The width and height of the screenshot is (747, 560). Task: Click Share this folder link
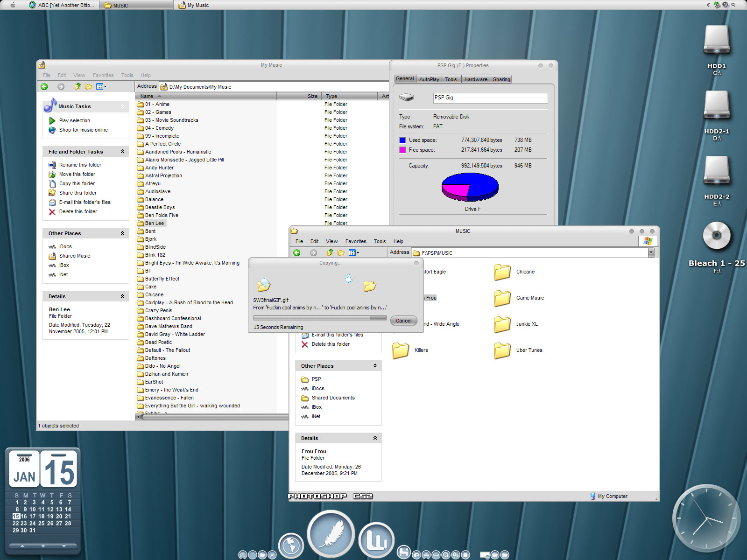pos(78,193)
